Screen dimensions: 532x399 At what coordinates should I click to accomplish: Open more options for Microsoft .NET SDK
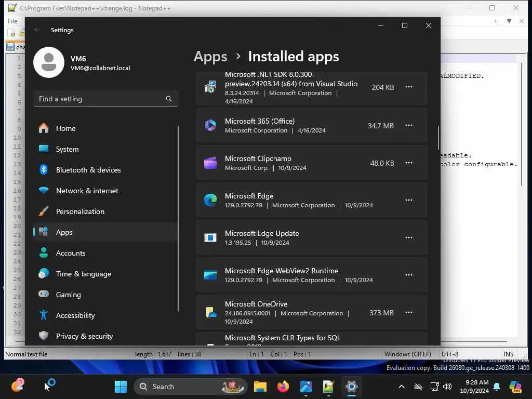(x=409, y=87)
